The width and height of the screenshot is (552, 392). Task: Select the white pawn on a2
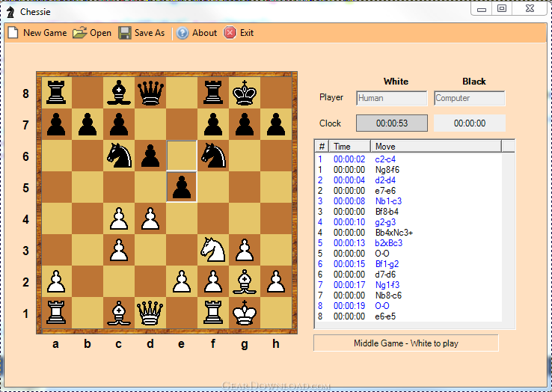tap(56, 282)
